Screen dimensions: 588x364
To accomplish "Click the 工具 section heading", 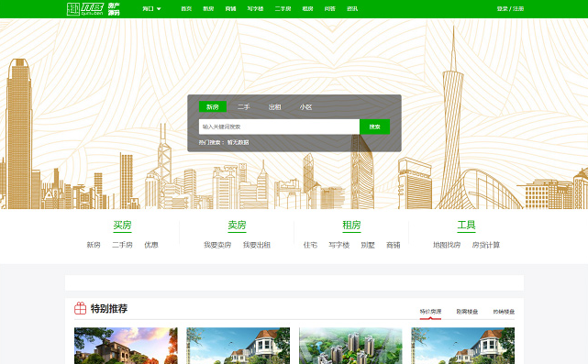I will coord(466,226).
